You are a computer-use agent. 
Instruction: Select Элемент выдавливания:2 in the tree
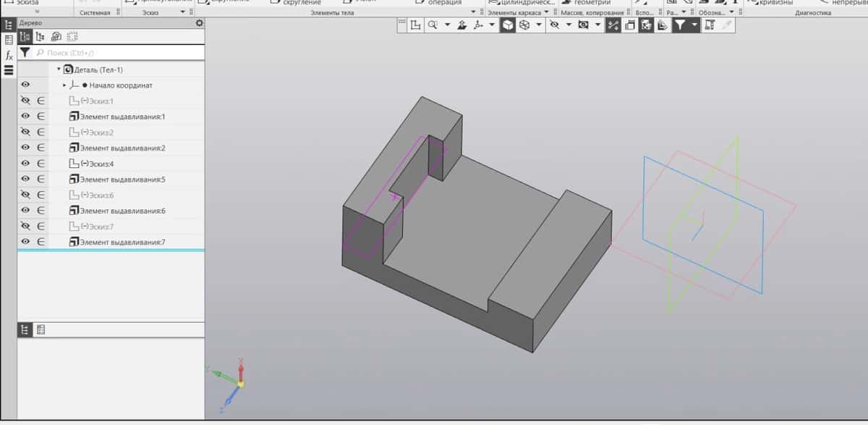123,148
